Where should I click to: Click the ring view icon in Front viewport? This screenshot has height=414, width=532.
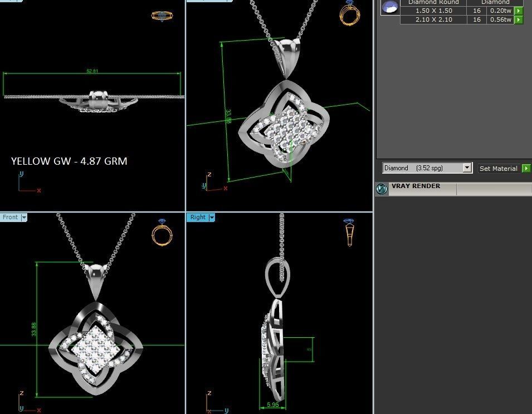point(162,232)
